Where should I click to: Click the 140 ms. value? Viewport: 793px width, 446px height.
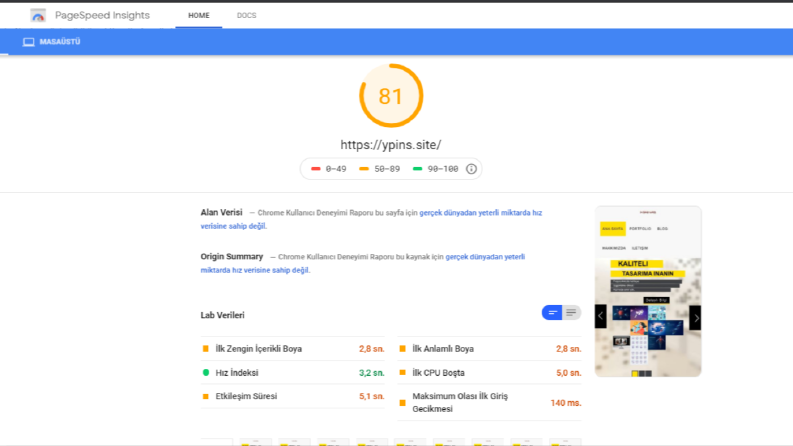(566, 403)
